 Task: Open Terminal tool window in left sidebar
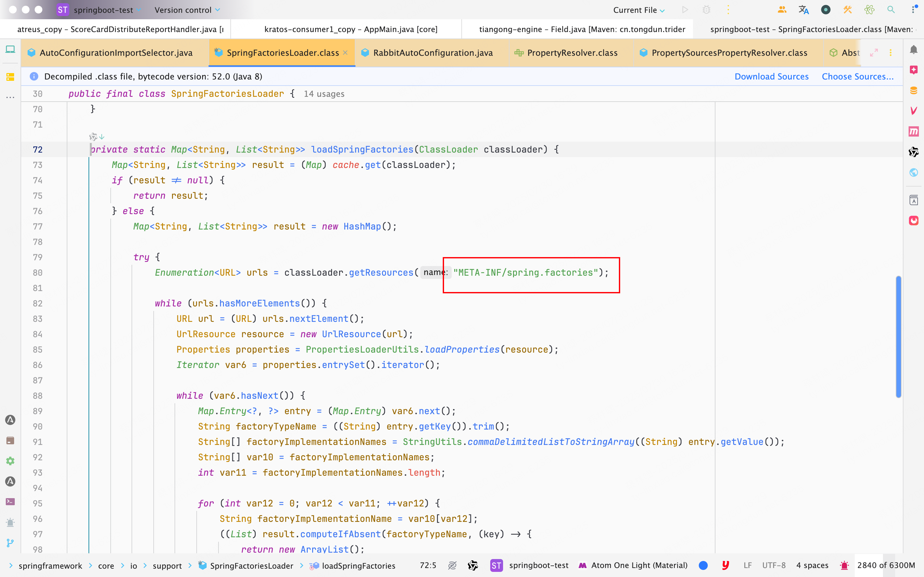coord(10,501)
